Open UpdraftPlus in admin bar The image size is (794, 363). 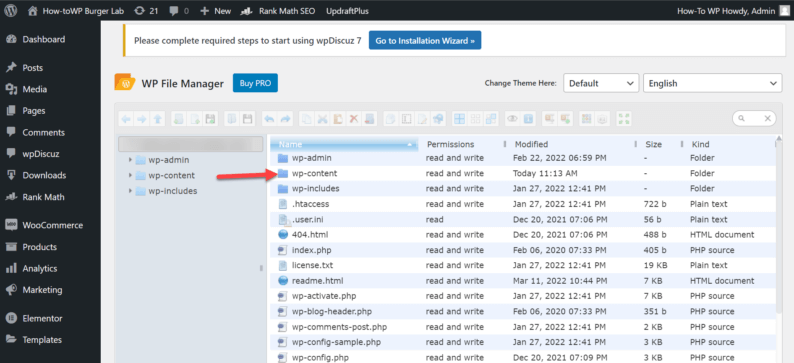point(347,11)
